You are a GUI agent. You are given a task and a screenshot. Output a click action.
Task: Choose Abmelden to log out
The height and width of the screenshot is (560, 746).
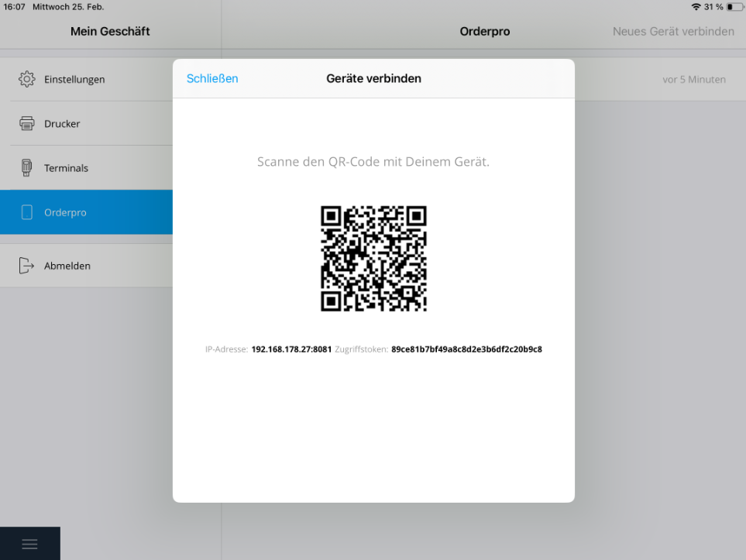[x=86, y=266]
